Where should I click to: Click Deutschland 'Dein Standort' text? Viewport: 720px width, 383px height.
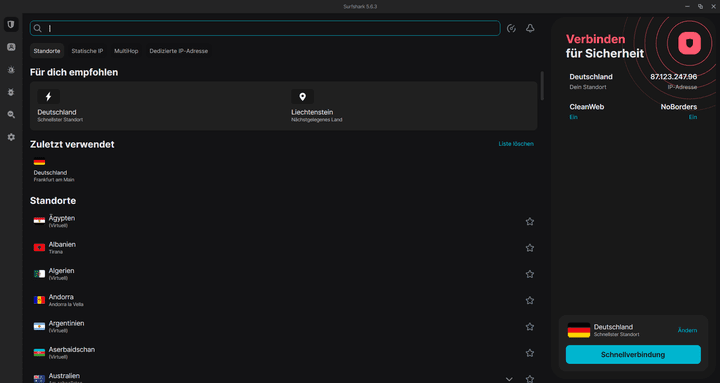pos(591,81)
